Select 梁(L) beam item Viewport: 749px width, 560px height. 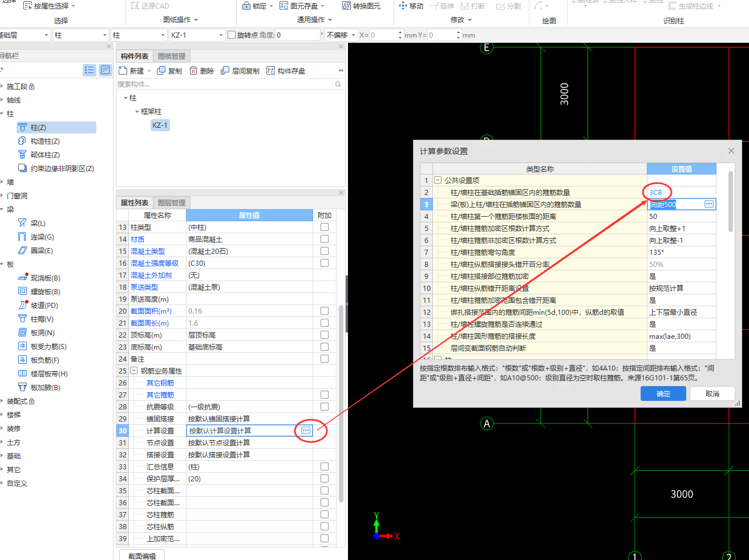coord(33,224)
